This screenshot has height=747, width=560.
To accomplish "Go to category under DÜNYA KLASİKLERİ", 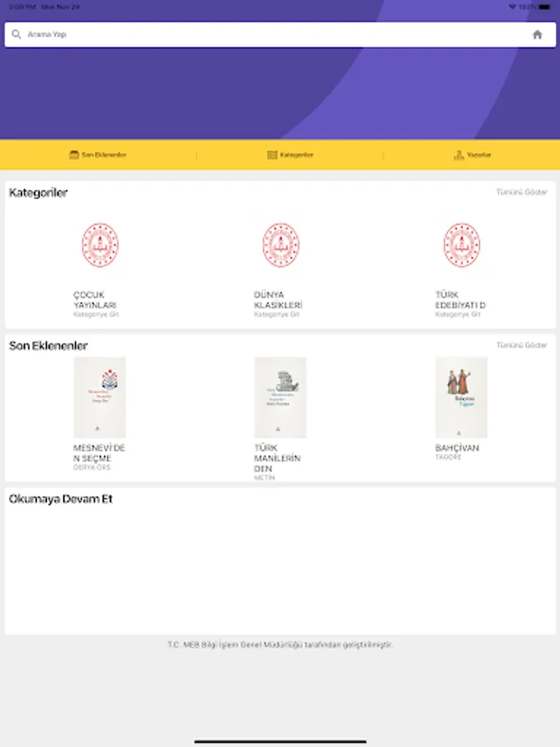I will point(276,315).
